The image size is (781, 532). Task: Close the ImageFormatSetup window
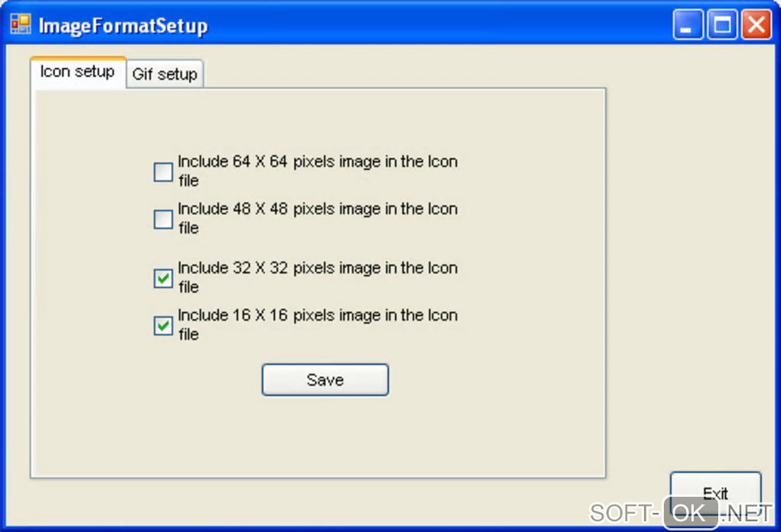(756, 25)
